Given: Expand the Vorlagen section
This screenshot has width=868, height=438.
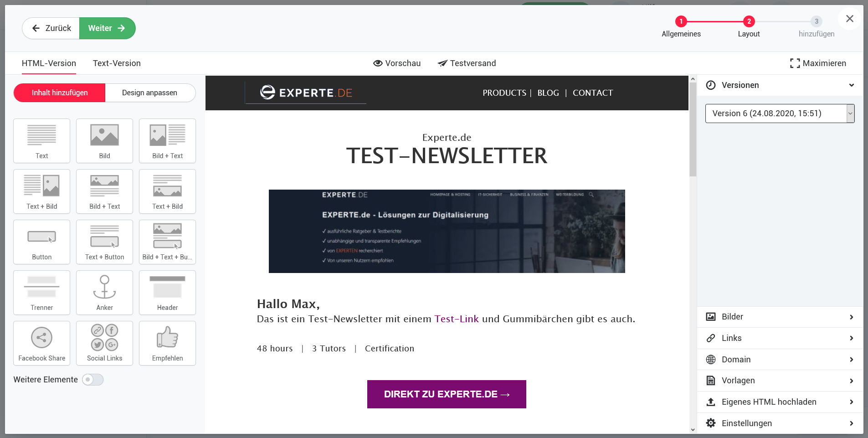Looking at the screenshot, I should (851, 381).
